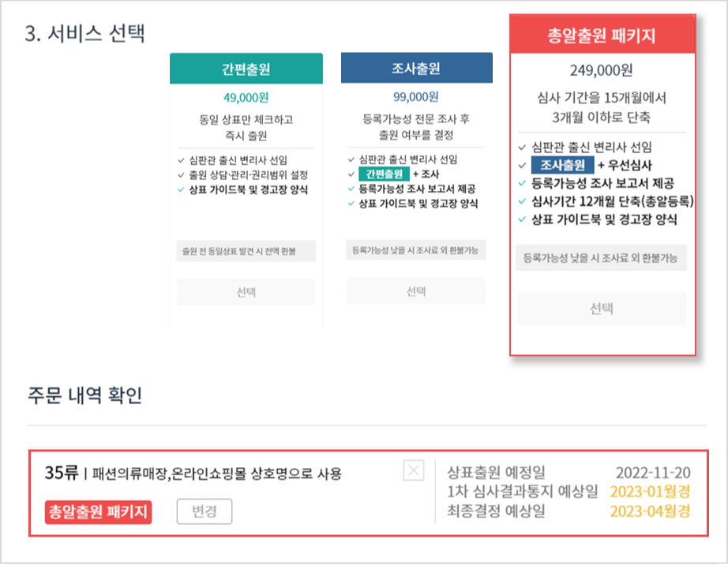Select the 조사출원 99,000원 package
The image size is (728, 565).
415,290
